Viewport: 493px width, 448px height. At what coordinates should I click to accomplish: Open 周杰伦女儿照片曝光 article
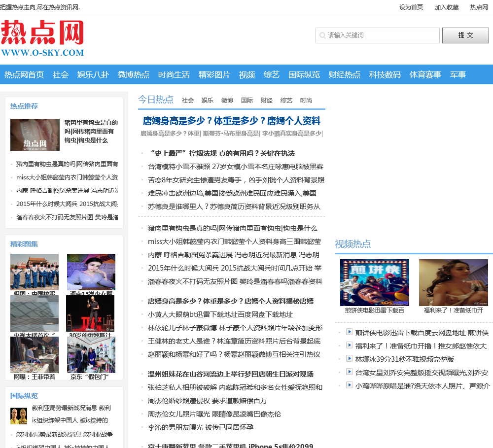click(214, 414)
